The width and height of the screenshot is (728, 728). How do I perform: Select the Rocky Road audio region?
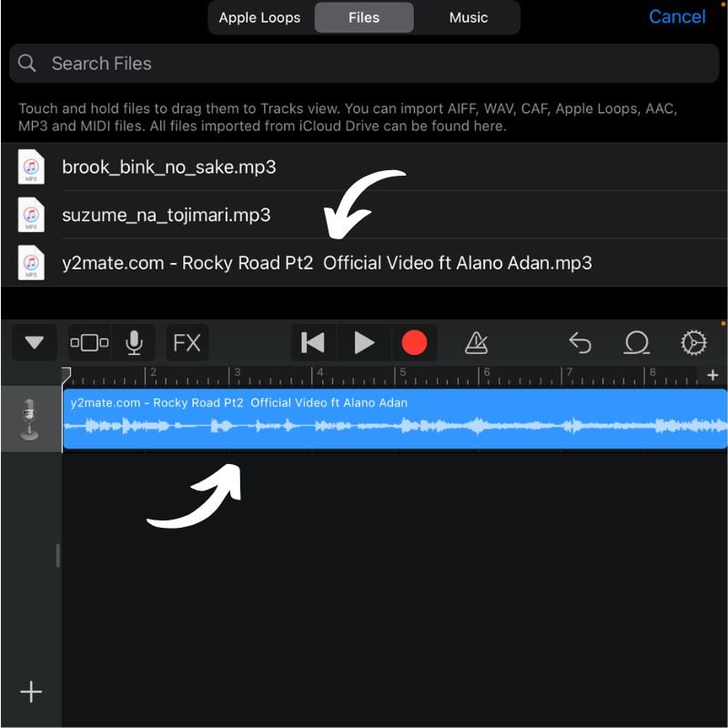tap(395, 419)
